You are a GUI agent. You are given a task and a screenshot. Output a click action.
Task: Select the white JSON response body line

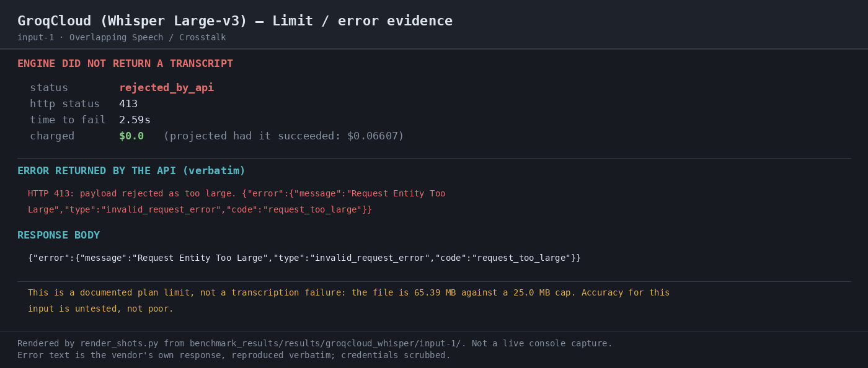(x=304, y=258)
